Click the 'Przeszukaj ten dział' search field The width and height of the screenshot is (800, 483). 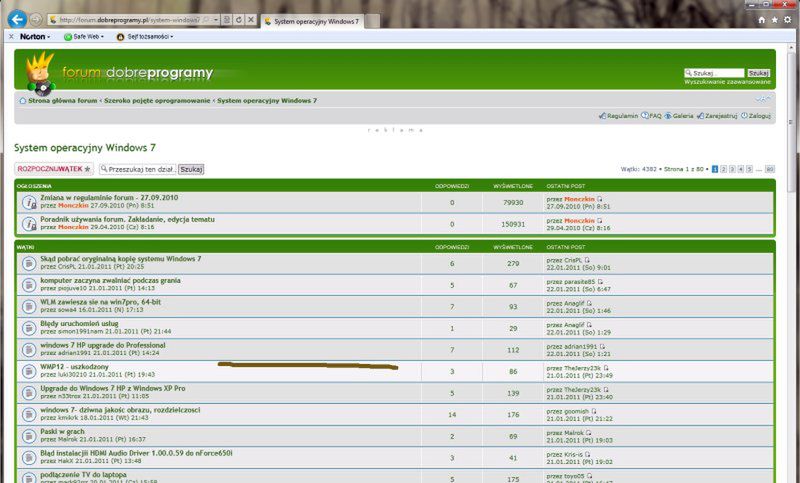pos(138,169)
